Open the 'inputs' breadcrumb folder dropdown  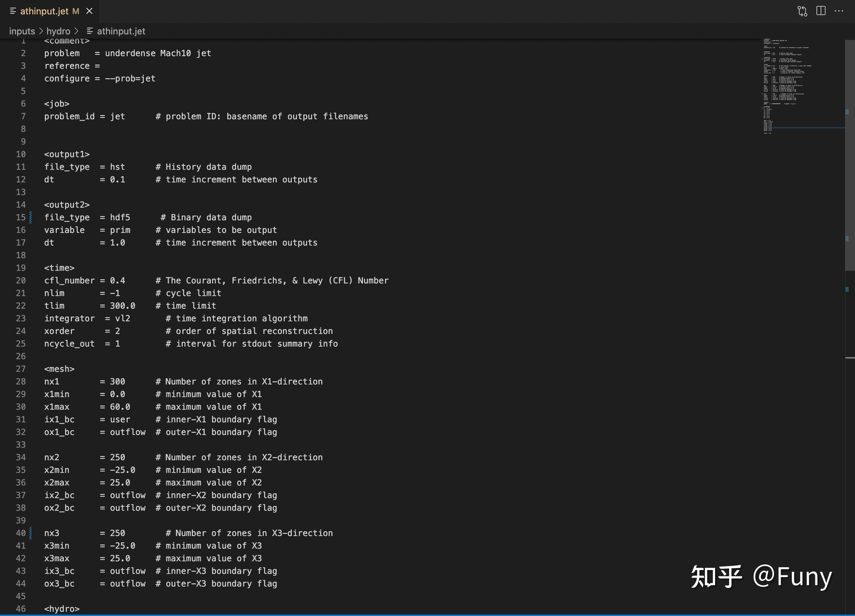(x=22, y=31)
